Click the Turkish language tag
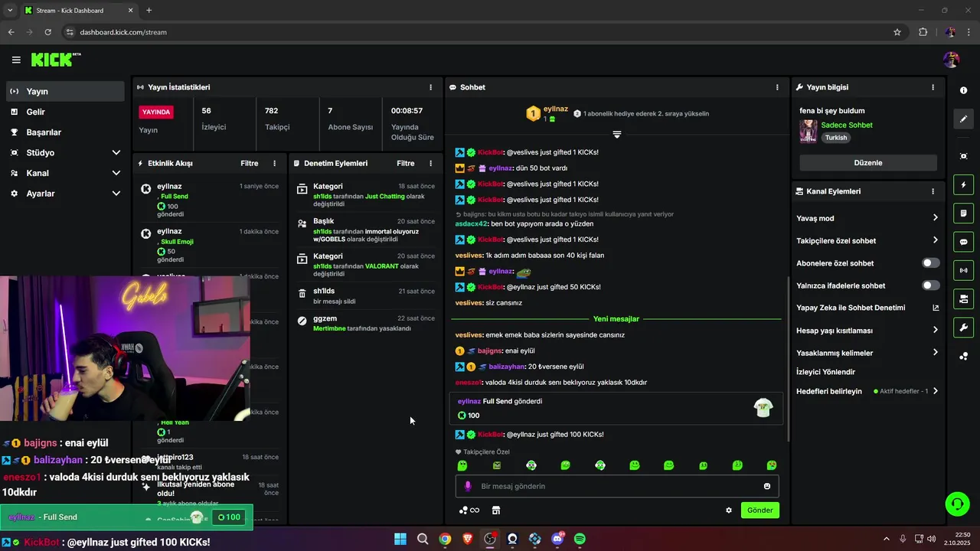This screenshot has width=980, height=551. (x=836, y=138)
